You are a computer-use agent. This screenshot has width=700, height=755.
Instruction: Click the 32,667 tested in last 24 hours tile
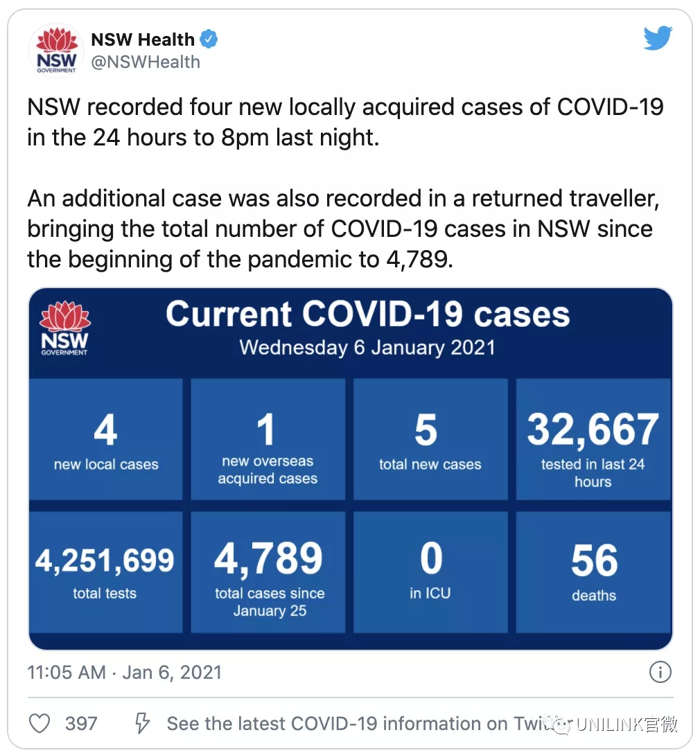[593, 439]
